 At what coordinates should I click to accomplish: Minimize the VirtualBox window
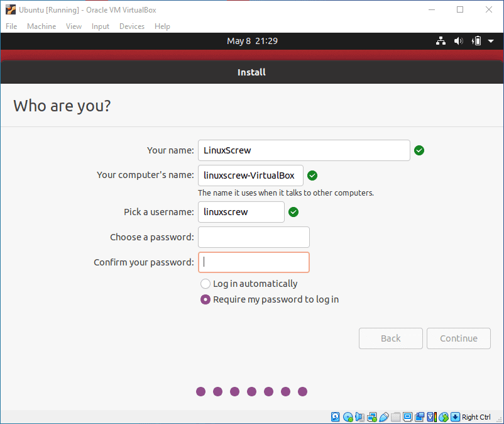click(432, 9)
